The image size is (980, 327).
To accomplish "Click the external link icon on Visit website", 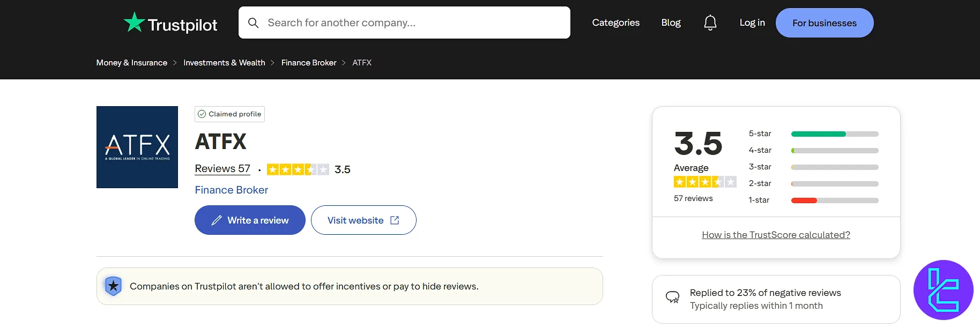I will [x=395, y=220].
